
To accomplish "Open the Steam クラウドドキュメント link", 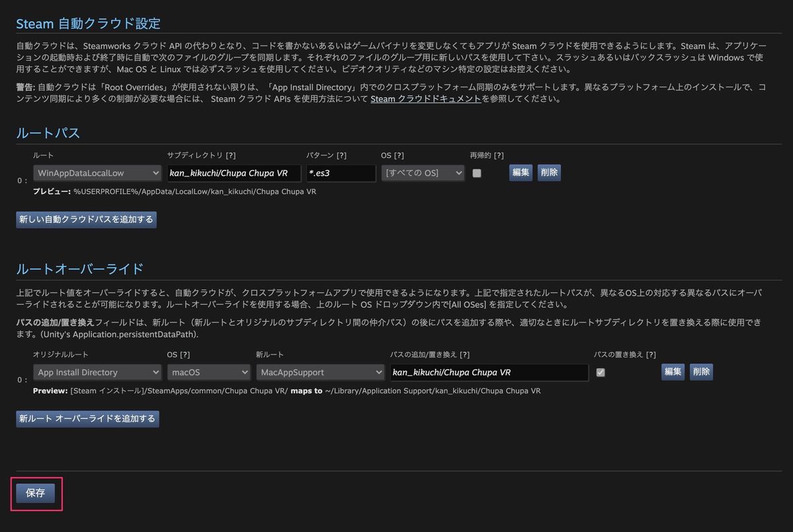I will [x=426, y=99].
